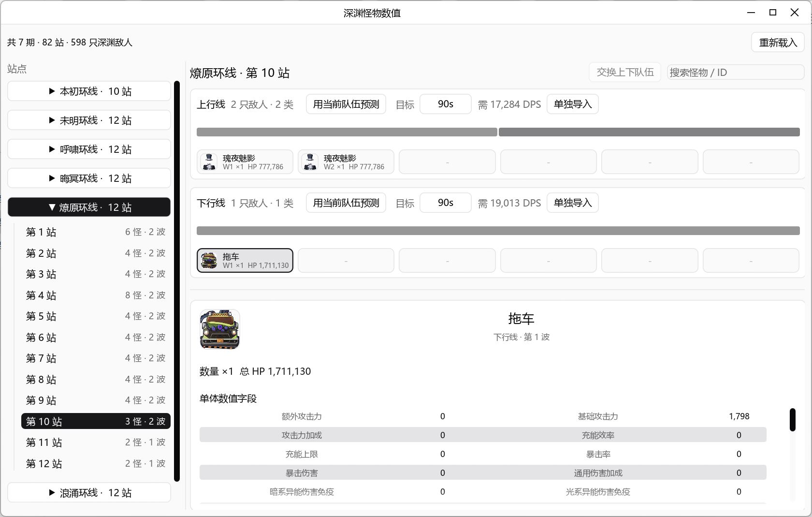This screenshot has width=812, height=517.
Task: Click the large 拖车 portrait image
Action: pos(220,329)
